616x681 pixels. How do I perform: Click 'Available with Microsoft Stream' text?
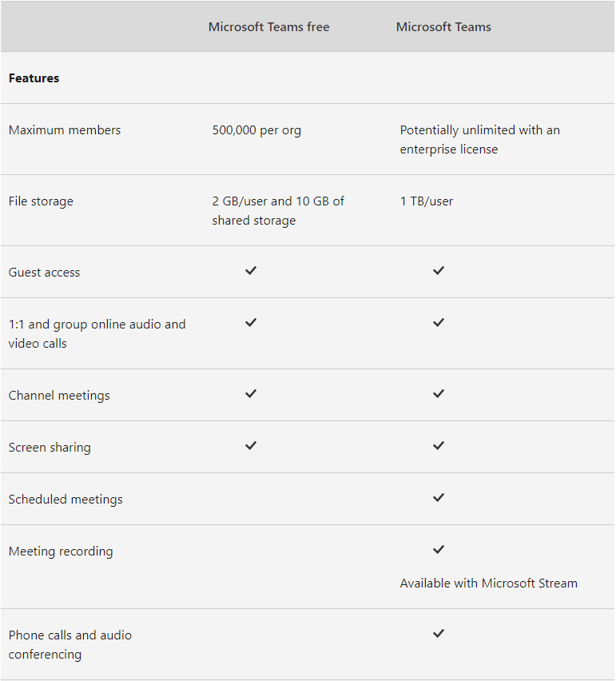(488, 583)
